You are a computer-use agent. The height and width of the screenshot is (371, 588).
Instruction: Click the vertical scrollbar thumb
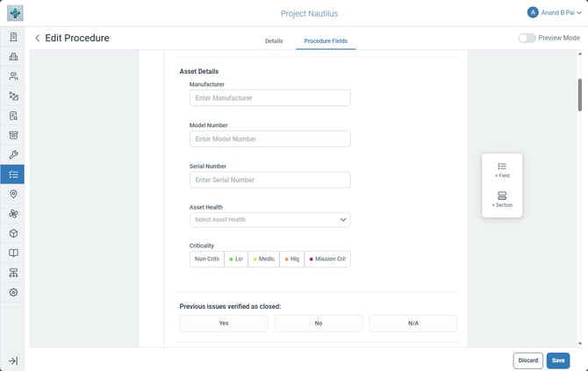point(580,95)
